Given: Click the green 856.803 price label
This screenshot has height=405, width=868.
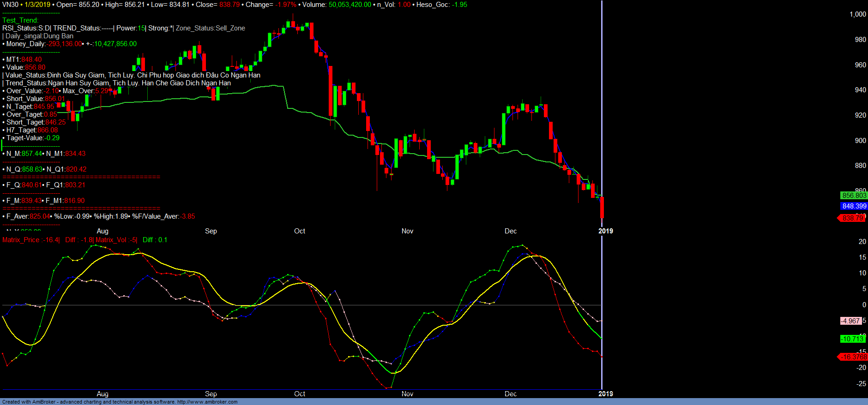Looking at the screenshot, I should (x=854, y=196).
